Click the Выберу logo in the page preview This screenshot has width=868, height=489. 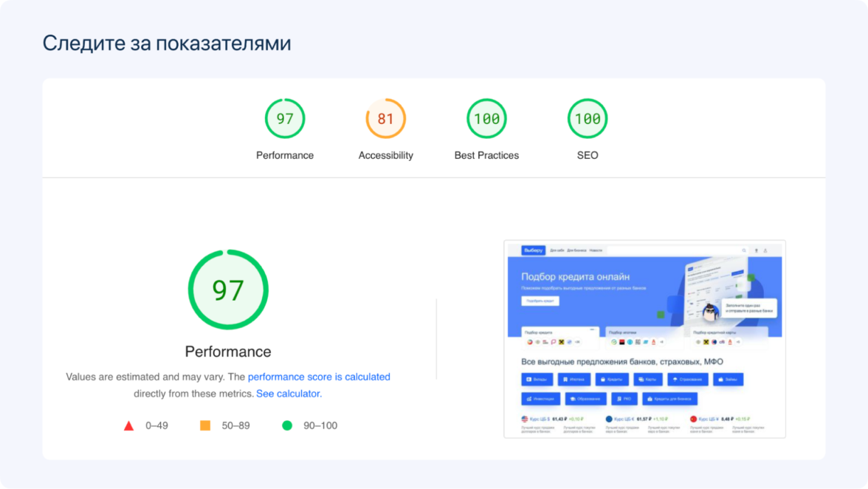point(533,250)
